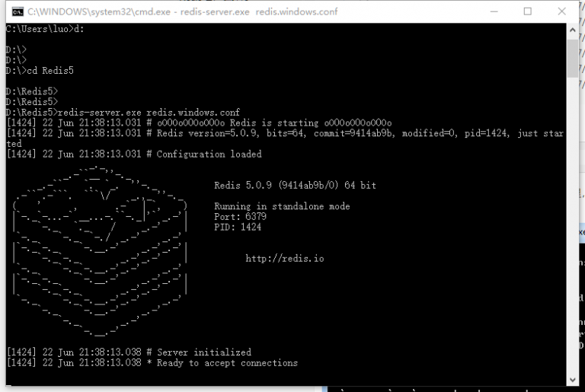Click the scrollbar up arrow

[572, 30]
